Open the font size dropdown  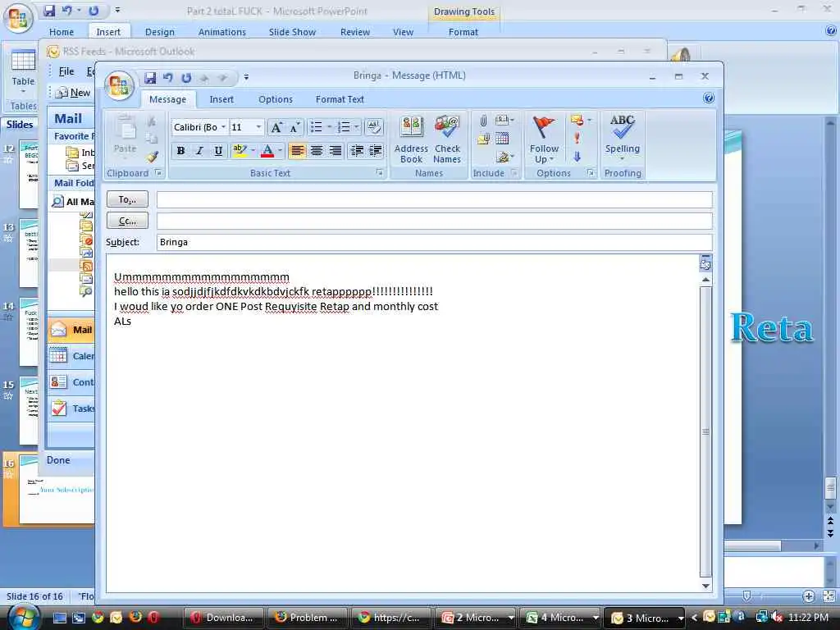click(x=258, y=127)
